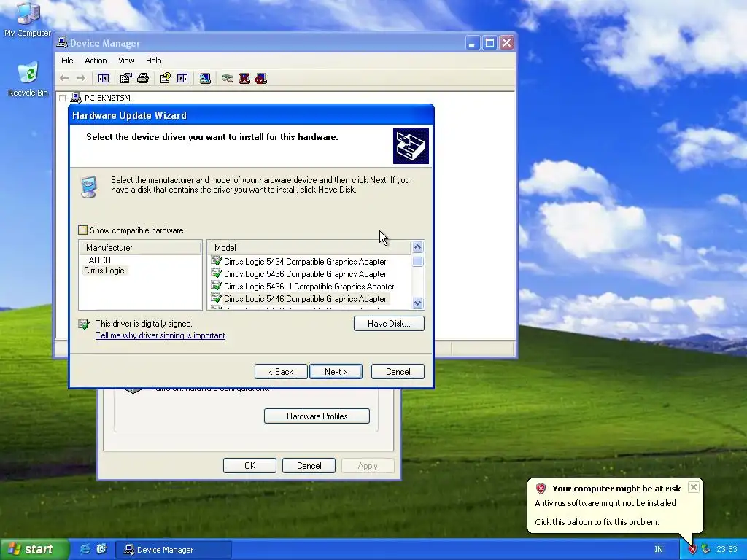Click the Device Manager taskbar button
This screenshot has width=747, height=560.
174,550
